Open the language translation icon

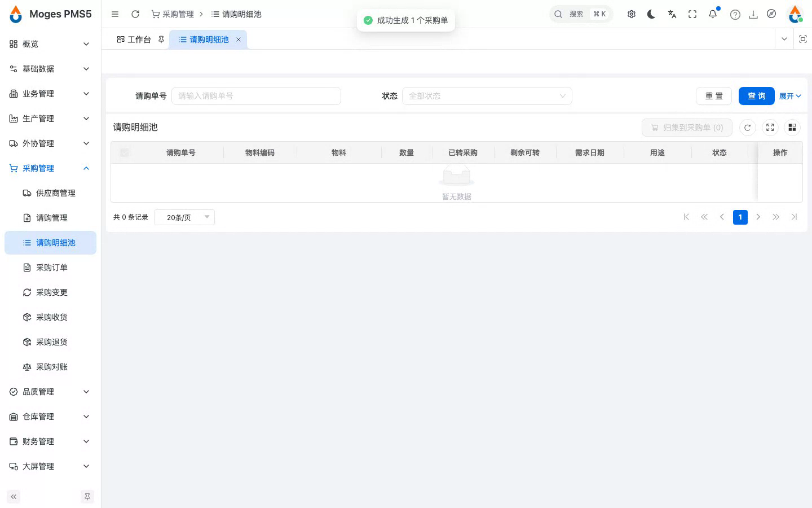click(x=672, y=14)
